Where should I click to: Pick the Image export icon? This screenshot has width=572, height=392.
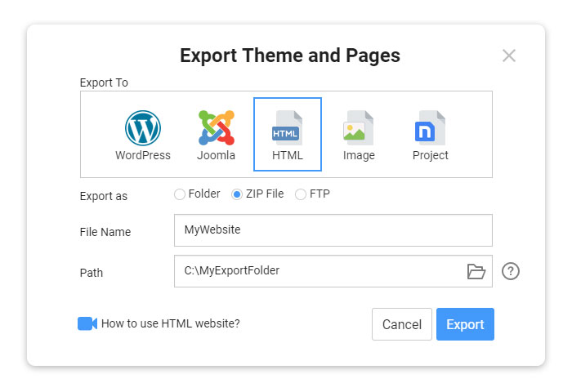[x=358, y=127]
